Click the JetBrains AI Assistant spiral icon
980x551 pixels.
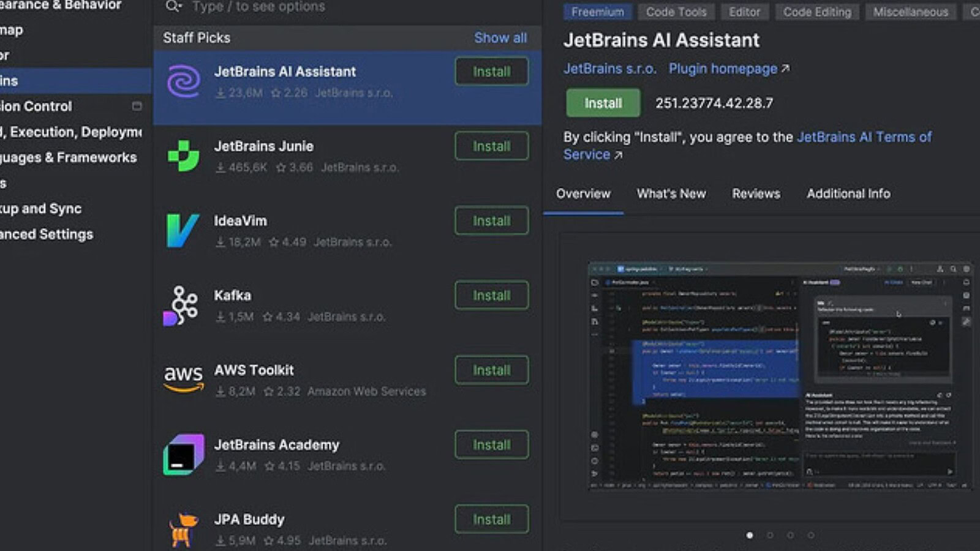183,81
